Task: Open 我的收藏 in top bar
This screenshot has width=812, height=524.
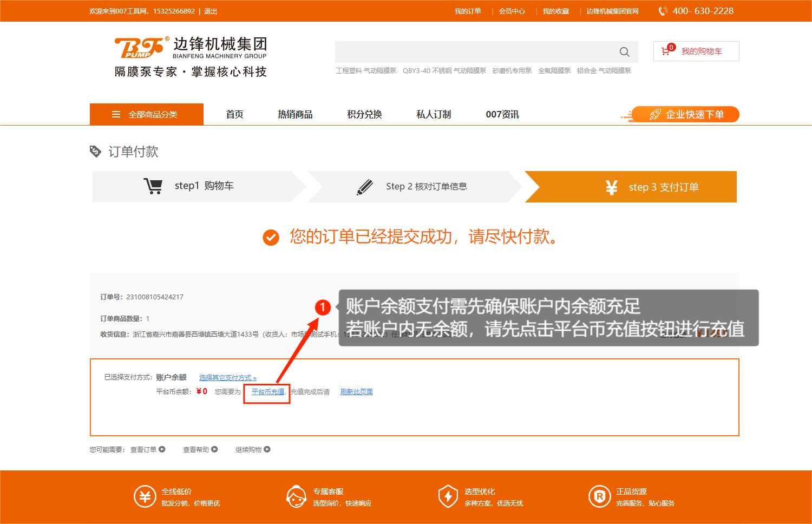Action: click(x=556, y=11)
